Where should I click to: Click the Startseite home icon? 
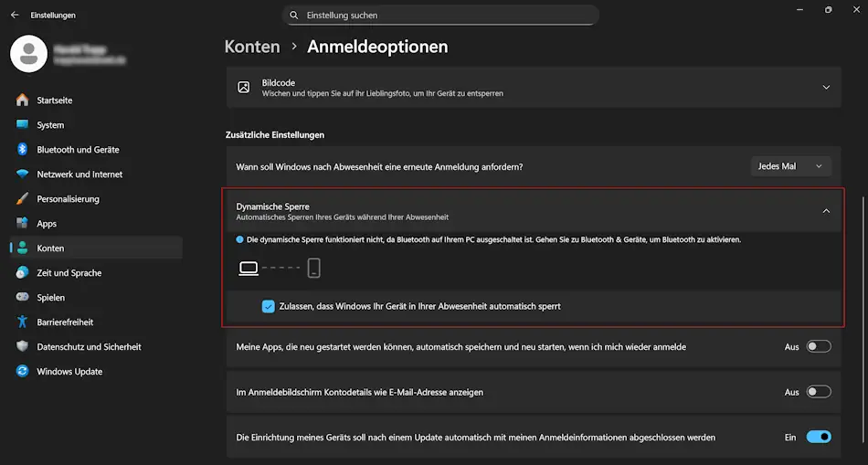22,100
